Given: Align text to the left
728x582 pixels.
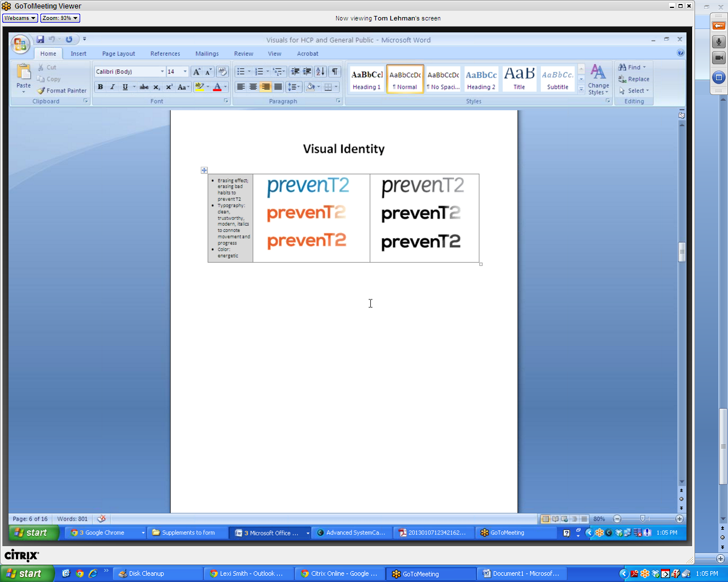Looking at the screenshot, I should coord(241,87).
